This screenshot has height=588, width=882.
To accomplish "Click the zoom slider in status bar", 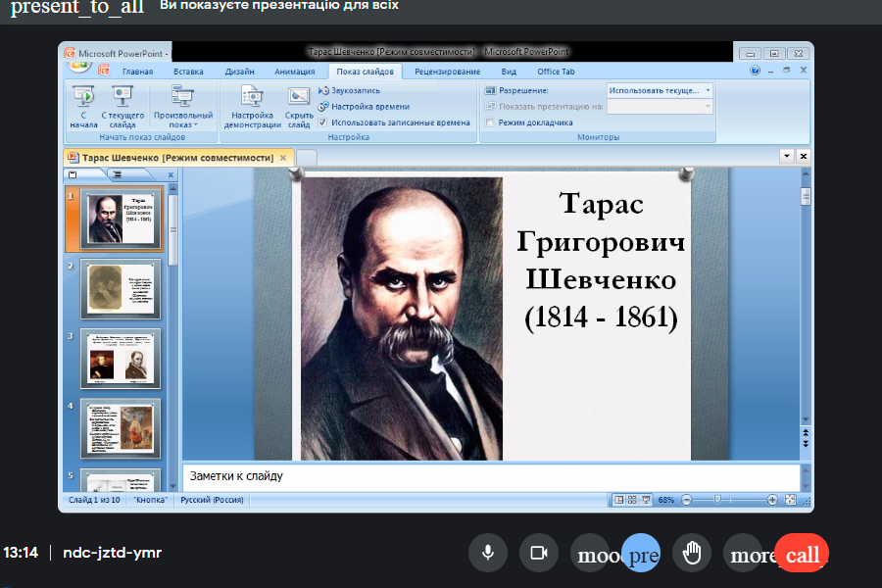I will (x=718, y=500).
